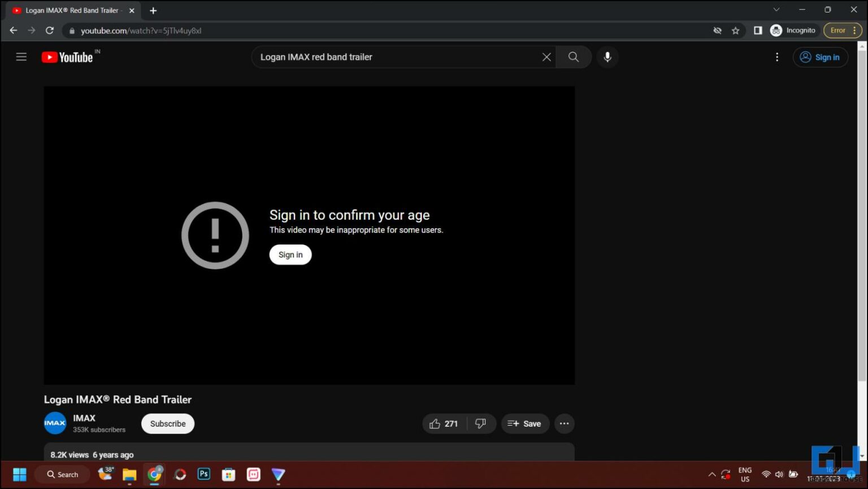The image size is (868, 489).
Task: Go back in the browser
Action: point(14,30)
